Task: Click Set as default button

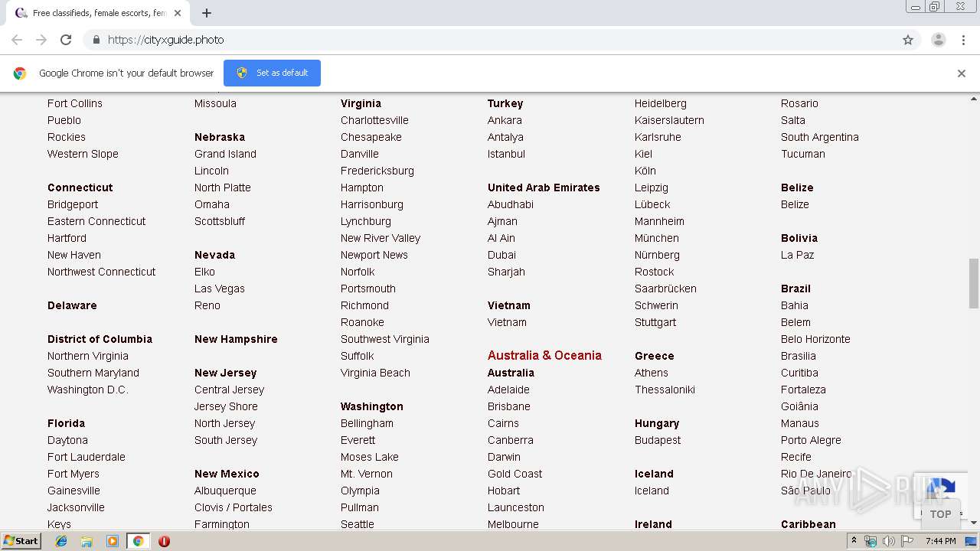Action: point(272,73)
